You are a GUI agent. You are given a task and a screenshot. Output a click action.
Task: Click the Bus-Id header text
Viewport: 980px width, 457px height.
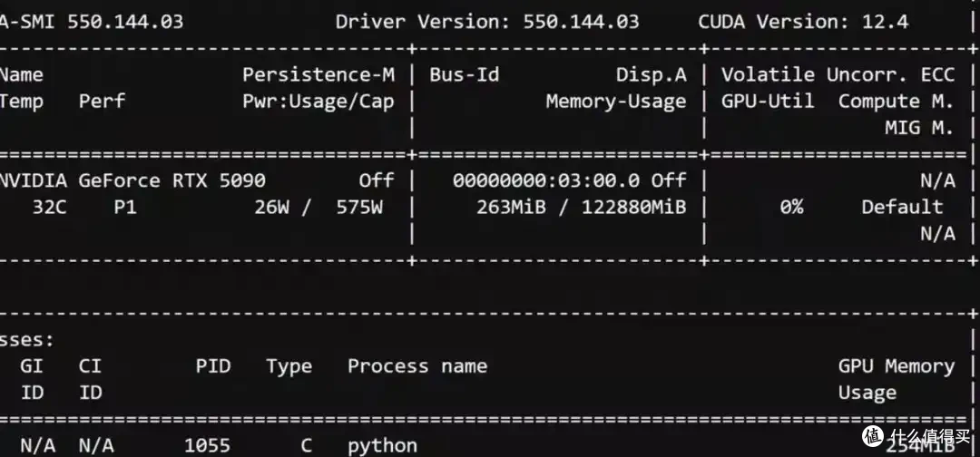tap(465, 75)
